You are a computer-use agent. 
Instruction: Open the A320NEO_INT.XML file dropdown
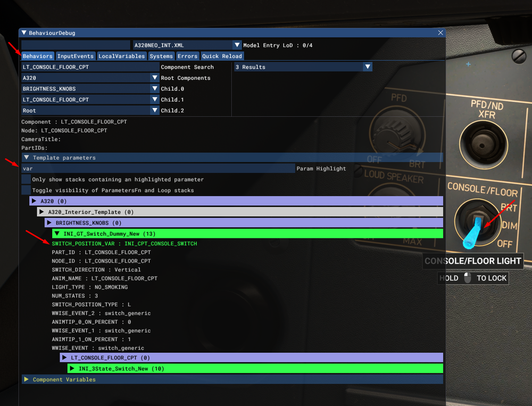(x=237, y=45)
